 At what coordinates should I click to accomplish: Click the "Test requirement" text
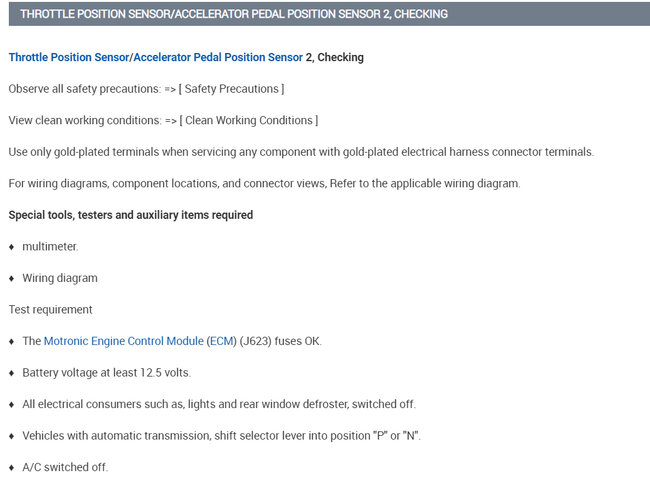(50, 310)
